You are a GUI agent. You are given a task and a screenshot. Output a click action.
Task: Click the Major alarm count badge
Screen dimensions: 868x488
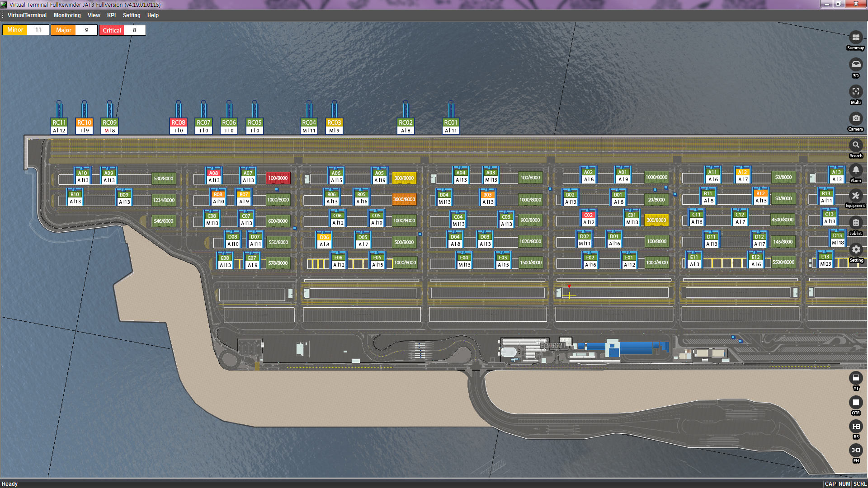74,30
